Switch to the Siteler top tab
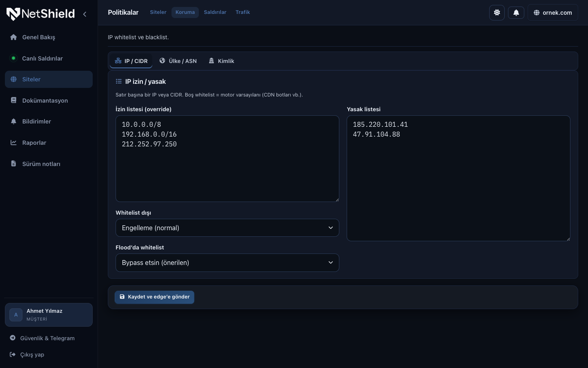 click(158, 12)
